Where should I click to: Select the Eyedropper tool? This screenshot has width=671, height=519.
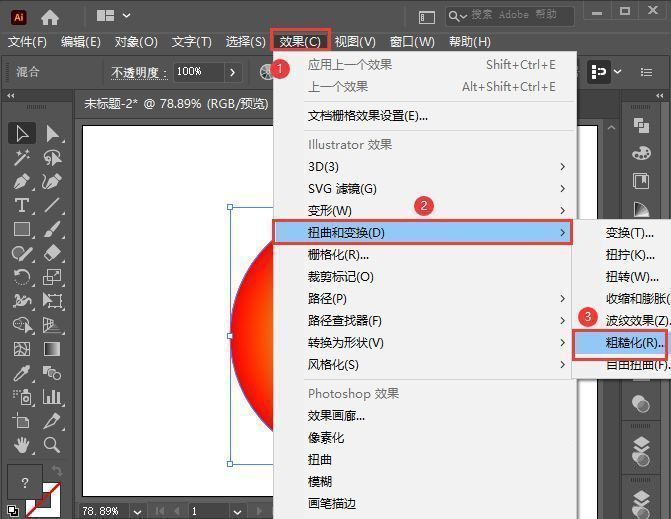coord(22,373)
